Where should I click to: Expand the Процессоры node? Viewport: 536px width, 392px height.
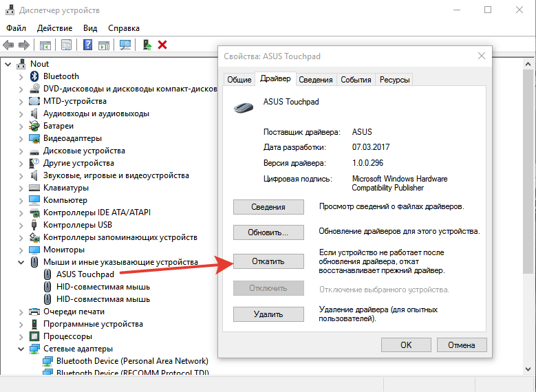coord(21,337)
